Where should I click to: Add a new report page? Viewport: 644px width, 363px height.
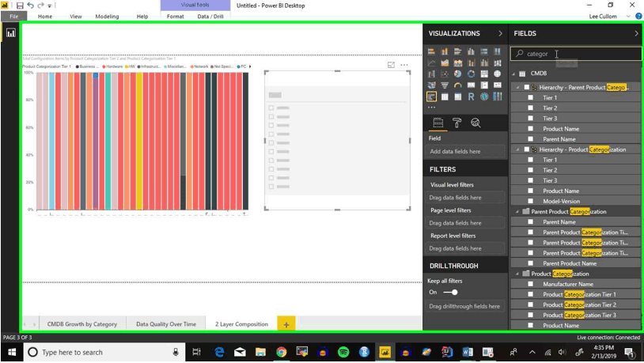(286, 324)
